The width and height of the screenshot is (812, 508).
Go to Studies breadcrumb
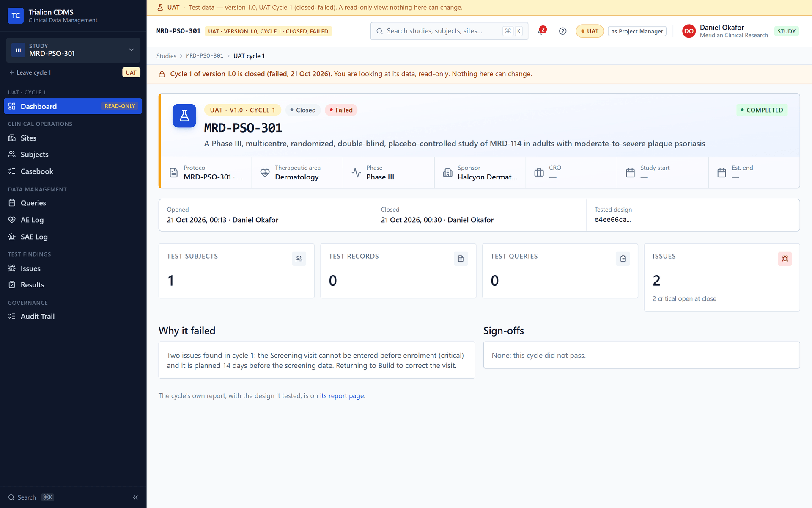pos(166,56)
